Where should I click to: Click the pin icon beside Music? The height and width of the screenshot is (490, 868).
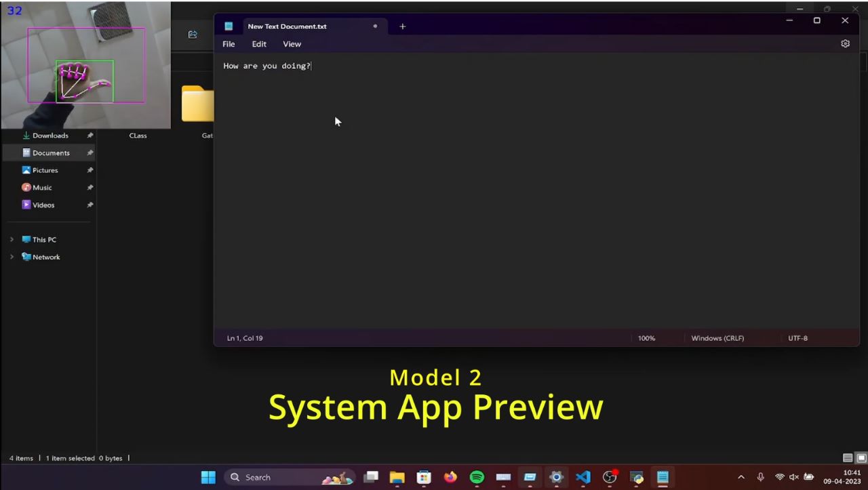[90, 188]
